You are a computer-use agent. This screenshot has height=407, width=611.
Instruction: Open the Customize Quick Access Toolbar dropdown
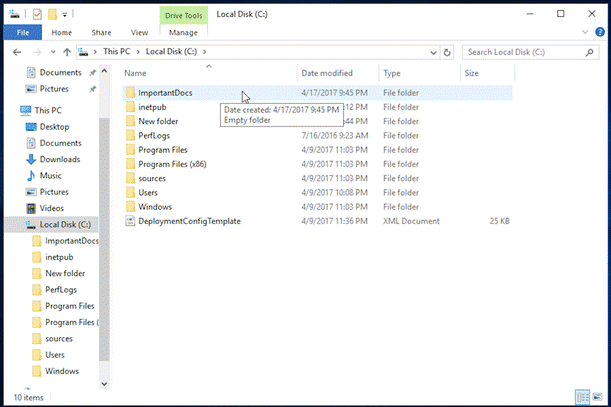pos(65,15)
